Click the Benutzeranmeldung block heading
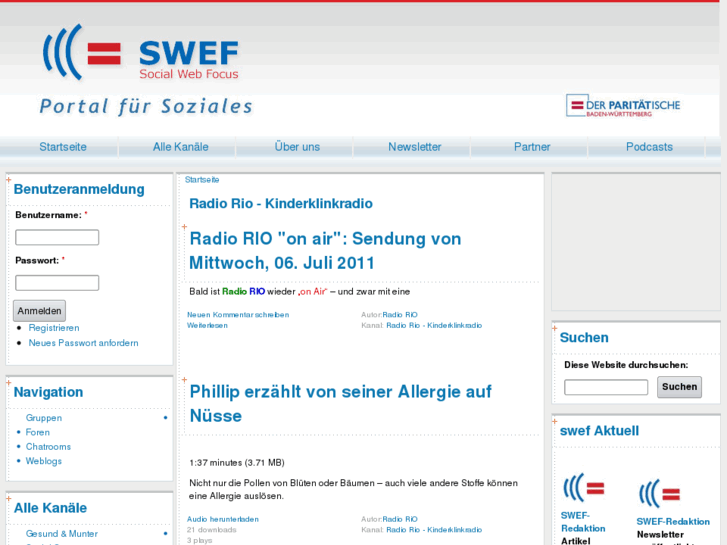727x545 pixels. click(79, 189)
